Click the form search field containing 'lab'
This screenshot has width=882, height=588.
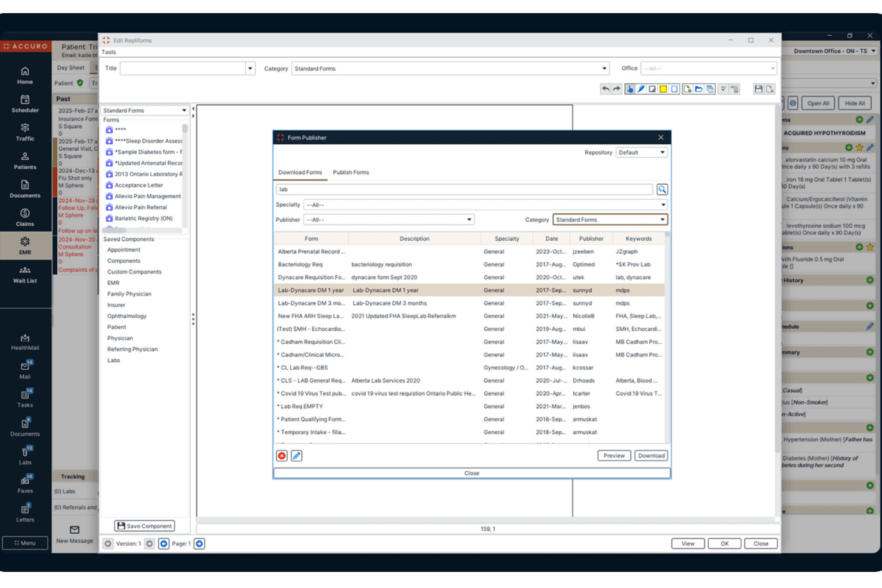click(x=465, y=189)
